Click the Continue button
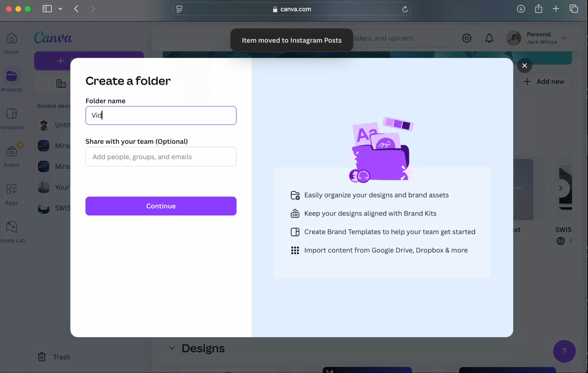The image size is (588, 373). tap(161, 206)
